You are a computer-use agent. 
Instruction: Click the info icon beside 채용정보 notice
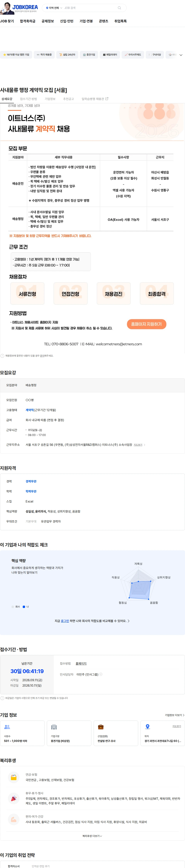[x=2, y=355]
